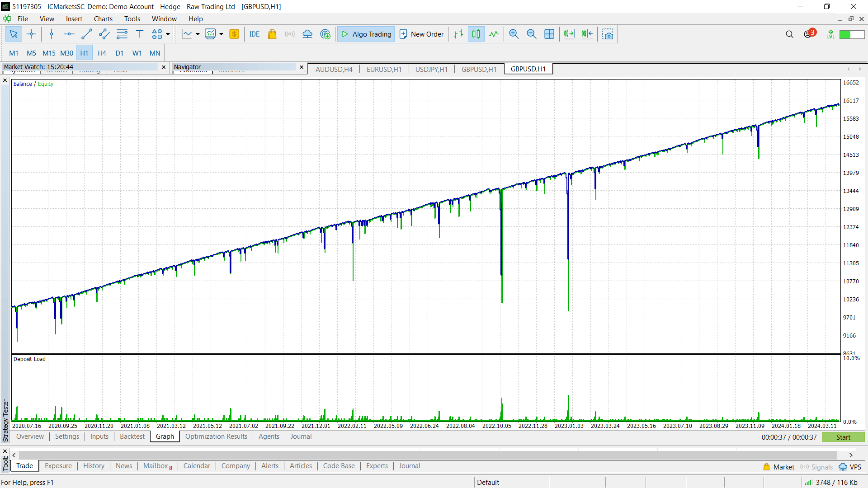
Task: Zoom in on the chart
Action: coord(514,34)
